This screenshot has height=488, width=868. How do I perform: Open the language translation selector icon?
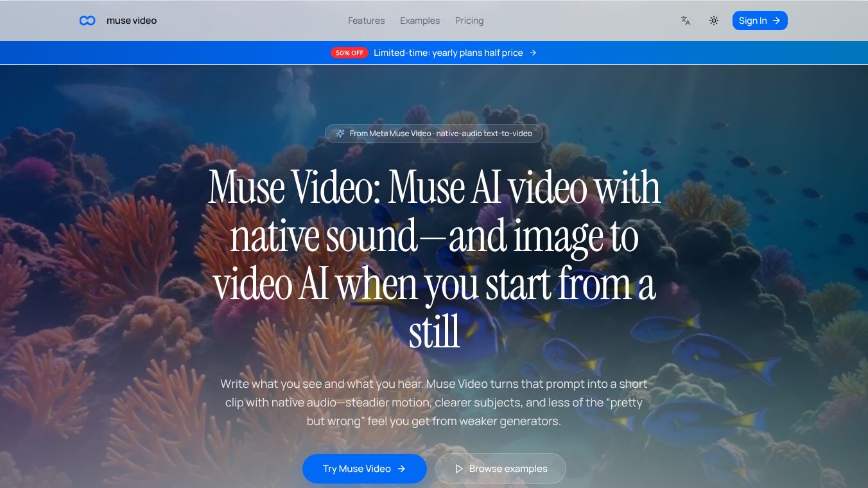pos(686,21)
